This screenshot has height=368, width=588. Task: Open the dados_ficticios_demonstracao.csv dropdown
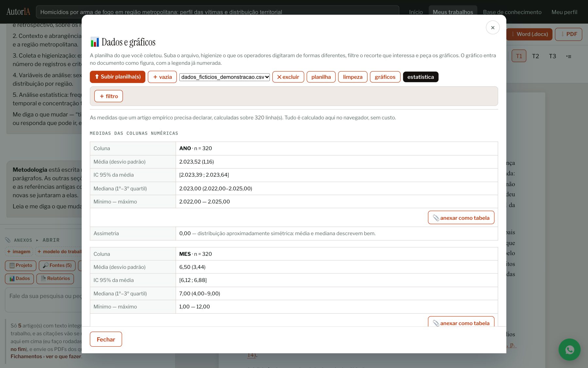tap(224, 77)
